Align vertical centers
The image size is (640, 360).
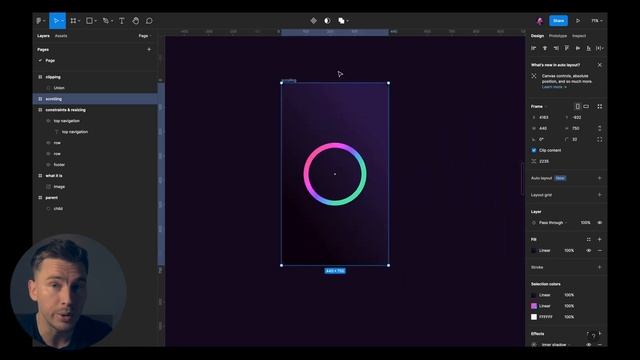[578, 48]
